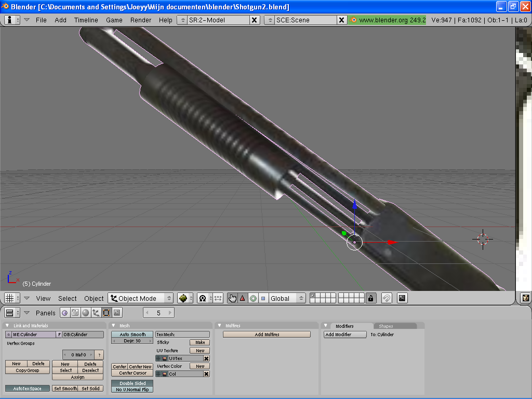The height and width of the screenshot is (399, 532).
Task: Expand the SR:2-Model screen selector
Action: 182,20
